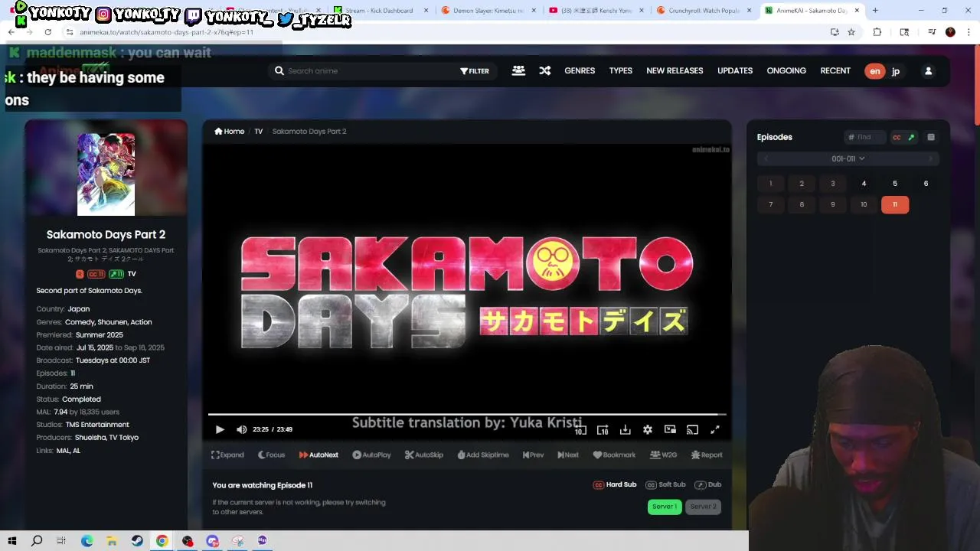
Task: Click Add Skiptime
Action: 483,455
